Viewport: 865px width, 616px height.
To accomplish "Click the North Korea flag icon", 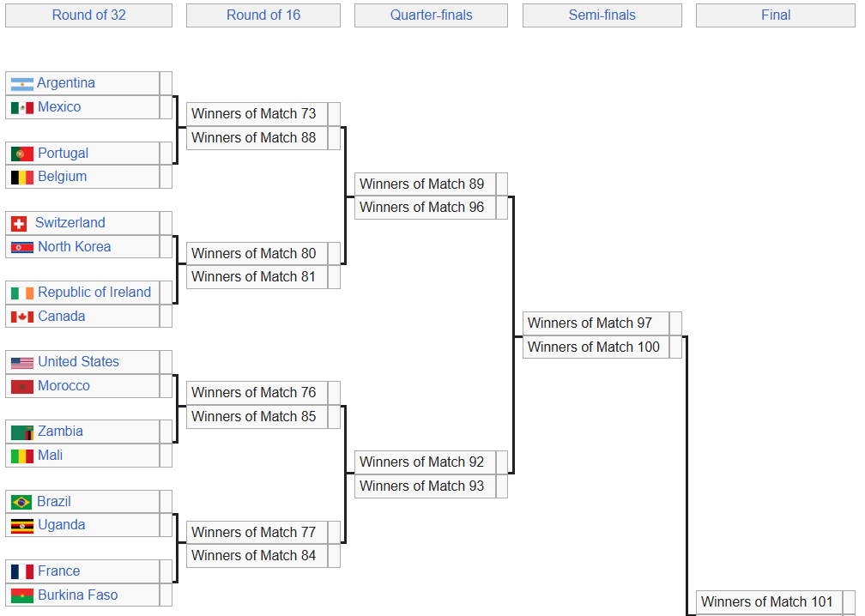I will click(x=22, y=247).
